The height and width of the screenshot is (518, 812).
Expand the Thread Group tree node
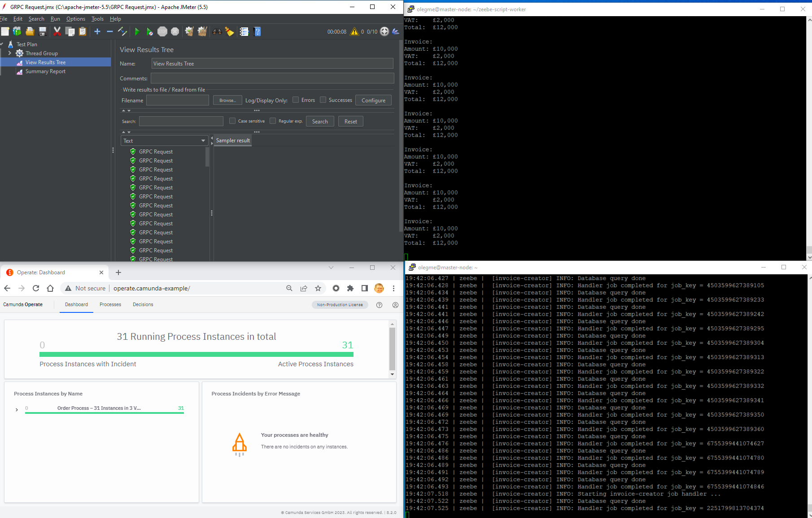(10, 53)
